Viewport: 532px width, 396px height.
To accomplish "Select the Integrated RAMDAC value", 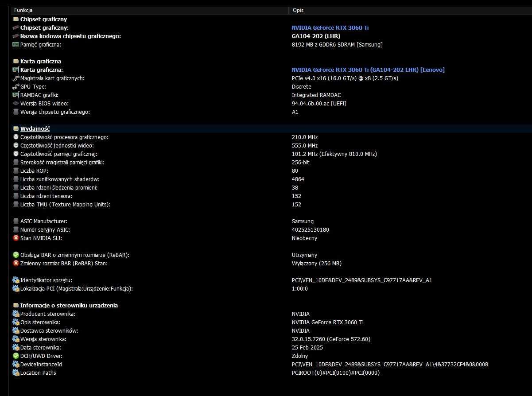I will pos(316,95).
